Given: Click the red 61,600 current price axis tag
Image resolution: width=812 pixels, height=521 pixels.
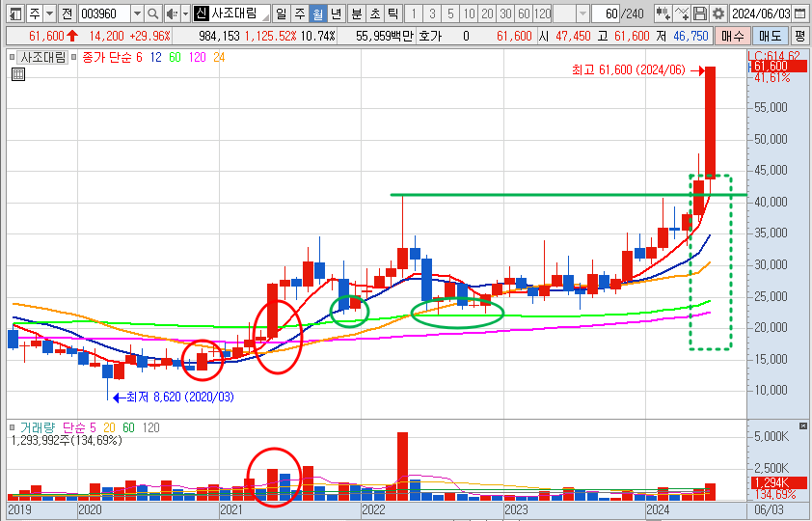Looking at the screenshot, I should pos(778,67).
